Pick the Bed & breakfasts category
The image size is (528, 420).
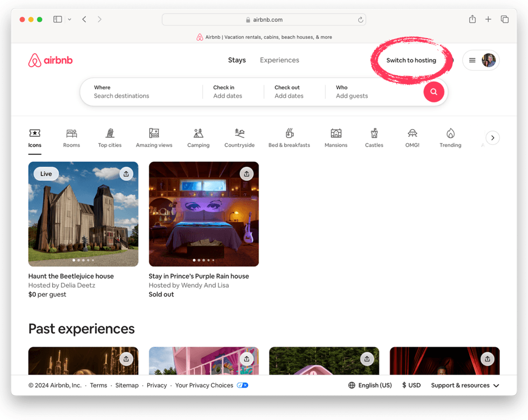pos(289,138)
